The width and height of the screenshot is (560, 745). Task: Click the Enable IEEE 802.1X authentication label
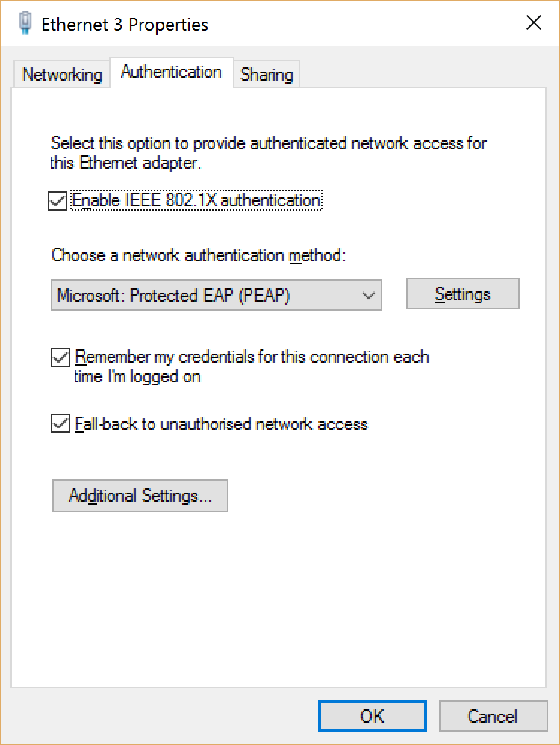(196, 199)
